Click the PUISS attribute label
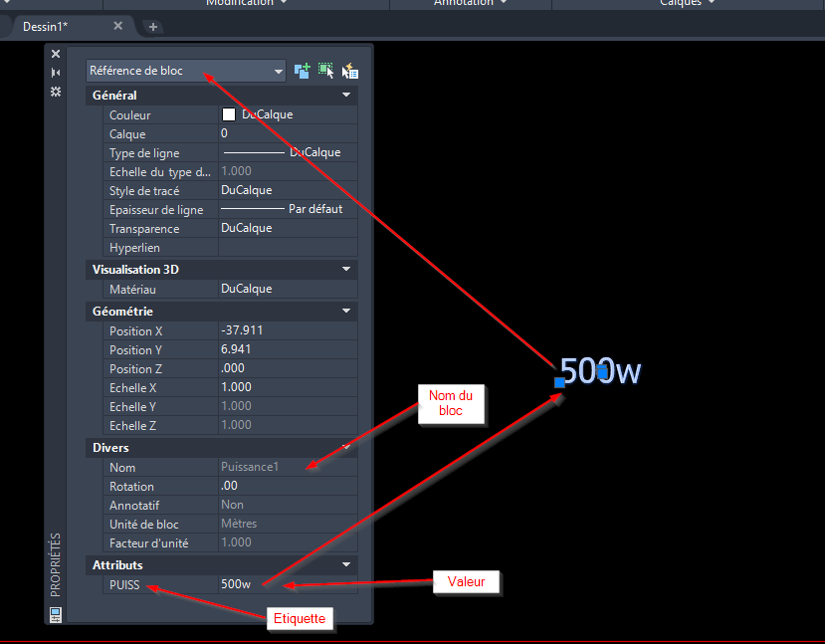825x644 pixels. pos(124,584)
